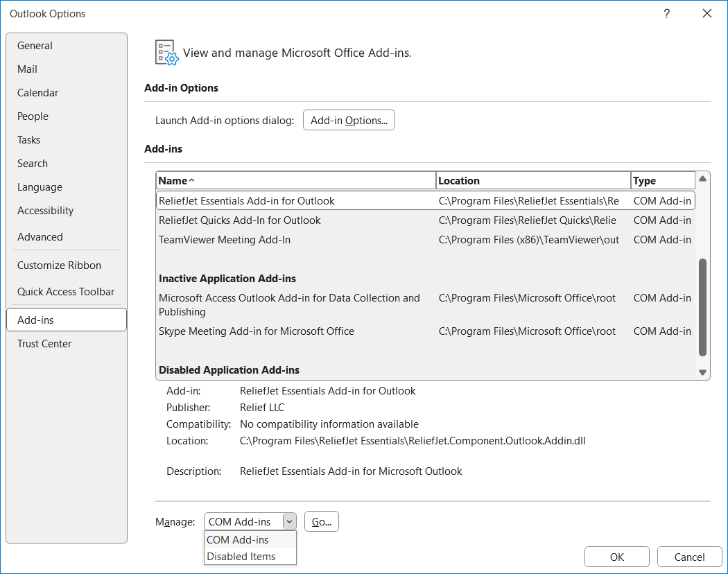Click the add-ins list scroll down arrow
Screen dimensions: 728x574
[x=702, y=372]
